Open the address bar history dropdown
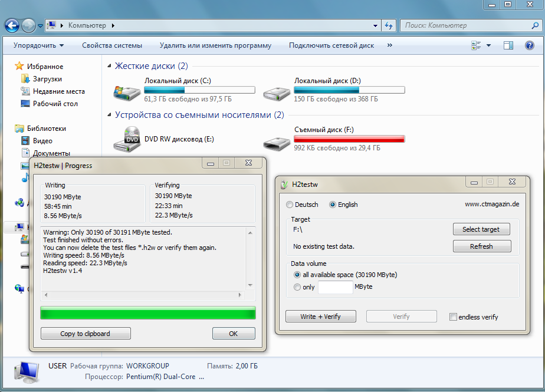 375,25
